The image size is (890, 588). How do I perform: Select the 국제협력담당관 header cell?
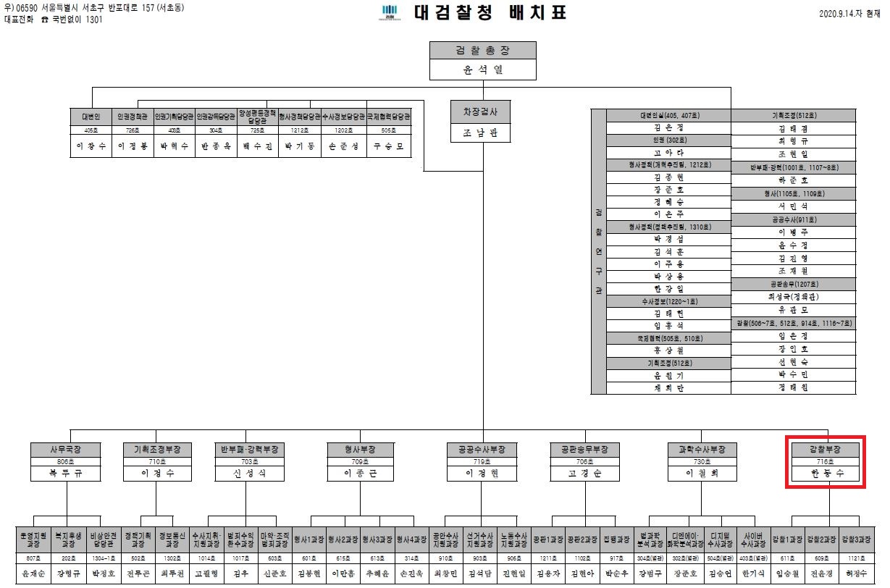coord(389,116)
